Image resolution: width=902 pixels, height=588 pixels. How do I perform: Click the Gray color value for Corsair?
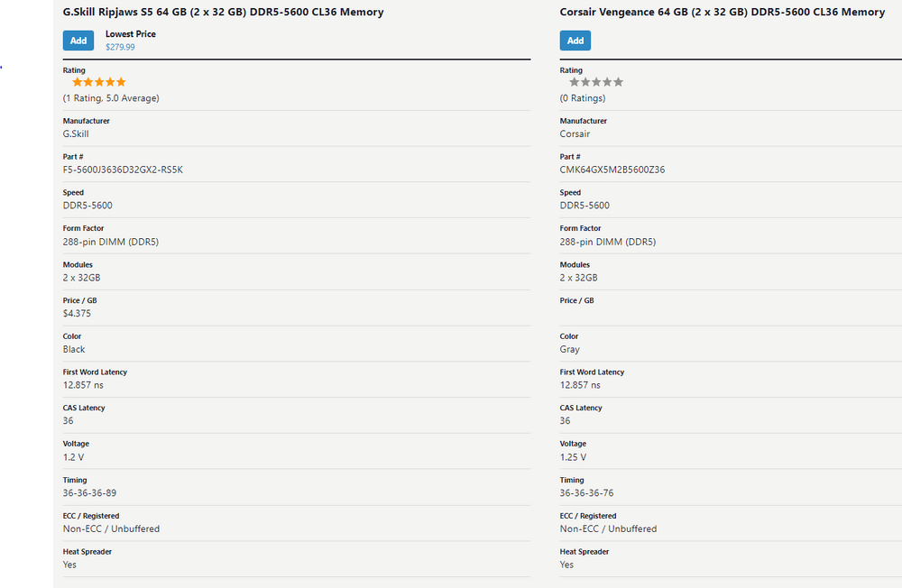[x=570, y=349]
